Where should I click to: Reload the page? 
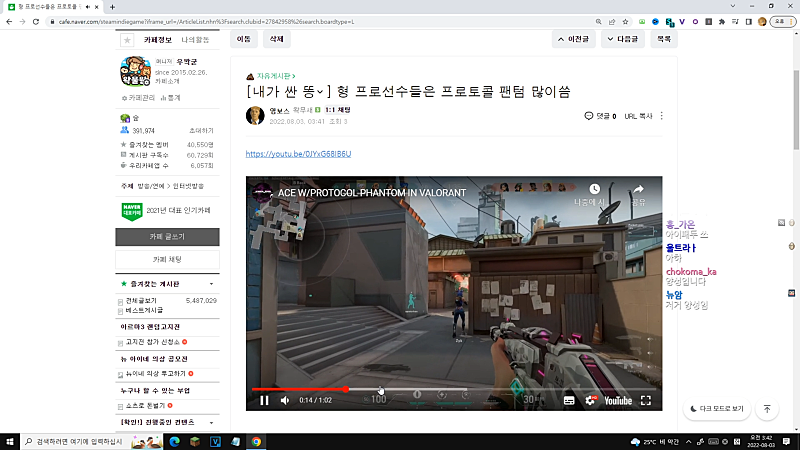point(36,21)
